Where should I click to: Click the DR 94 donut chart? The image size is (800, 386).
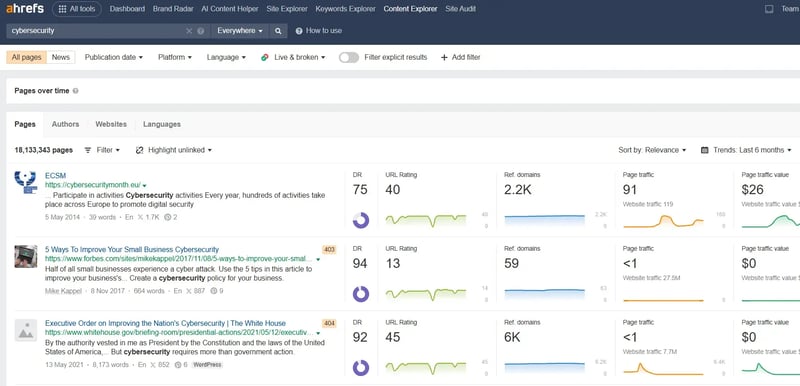pos(361,294)
